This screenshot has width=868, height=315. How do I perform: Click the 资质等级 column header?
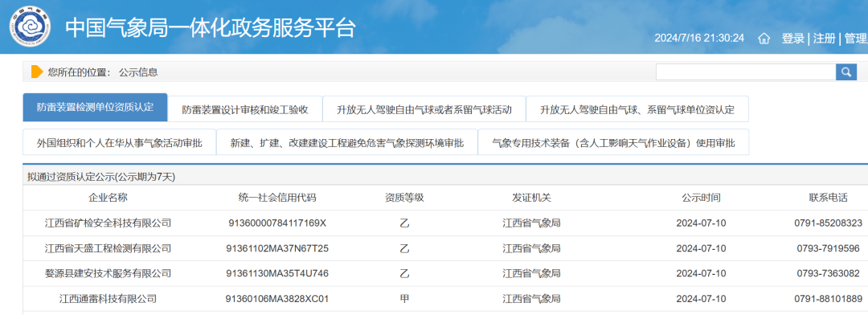point(404,198)
